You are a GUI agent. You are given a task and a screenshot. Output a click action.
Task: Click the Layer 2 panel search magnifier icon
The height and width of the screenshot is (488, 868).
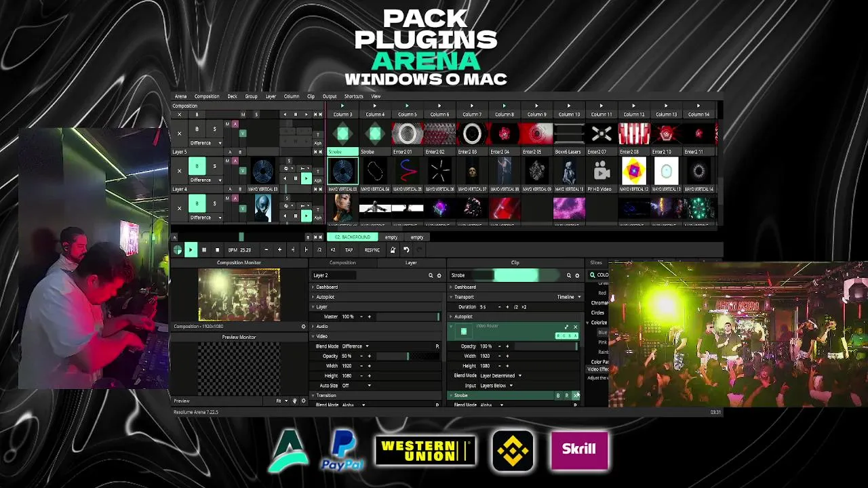tap(430, 275)
